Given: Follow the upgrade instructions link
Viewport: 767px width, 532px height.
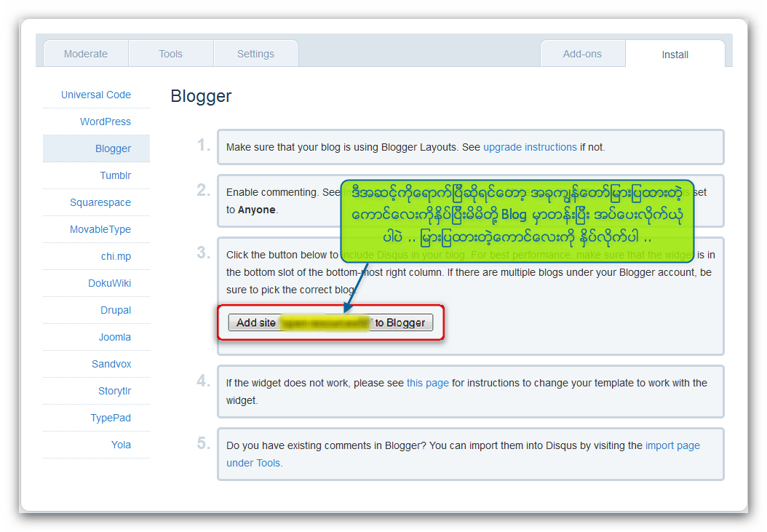Looking at the screenshot, I should [x=530, y=147].
